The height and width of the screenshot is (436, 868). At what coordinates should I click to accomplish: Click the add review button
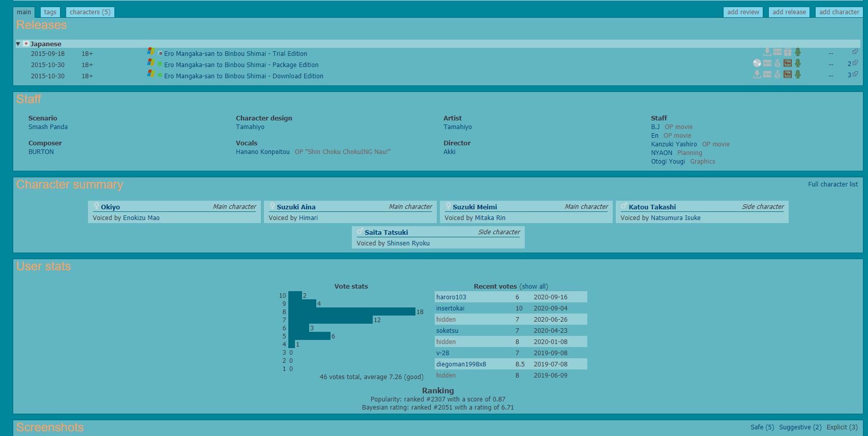[x=743, y=12]
